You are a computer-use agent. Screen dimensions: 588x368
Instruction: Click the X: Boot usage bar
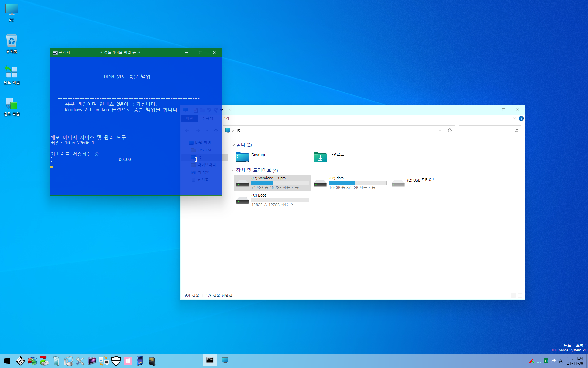280,200
